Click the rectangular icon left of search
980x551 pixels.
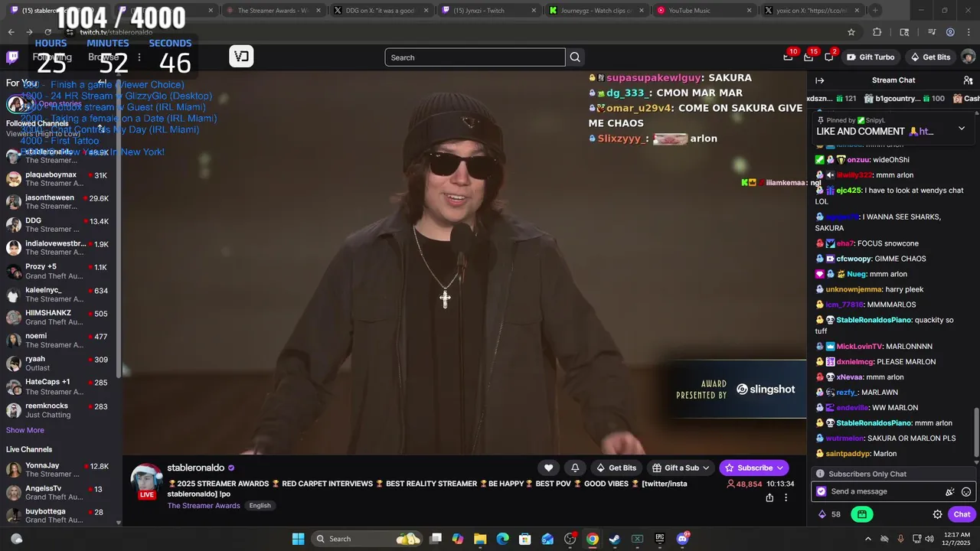point(241,57)
